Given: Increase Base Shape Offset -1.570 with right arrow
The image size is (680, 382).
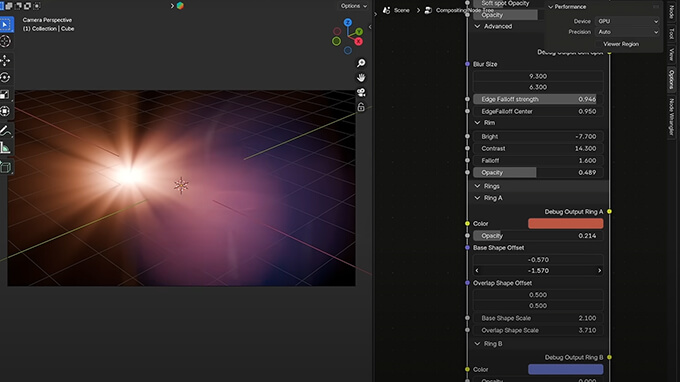Looking at the screenshot, I should tap(599, 271).
